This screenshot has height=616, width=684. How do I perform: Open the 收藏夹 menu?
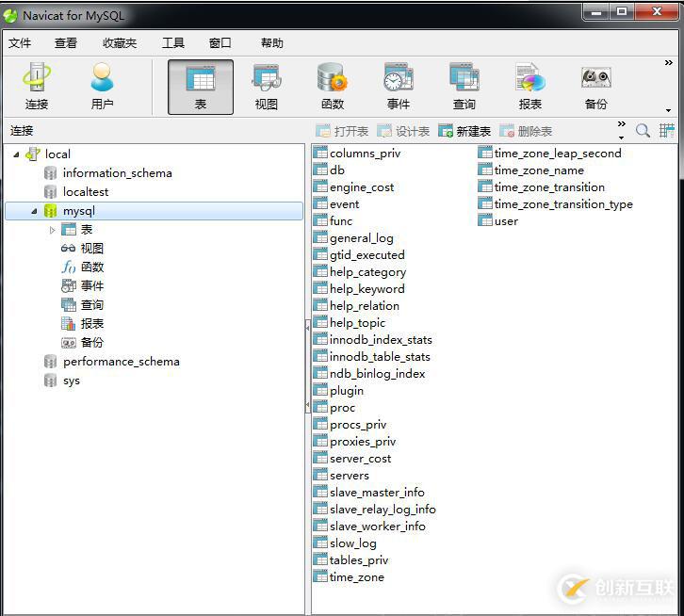pyautogui.click(x=120, y=42)
